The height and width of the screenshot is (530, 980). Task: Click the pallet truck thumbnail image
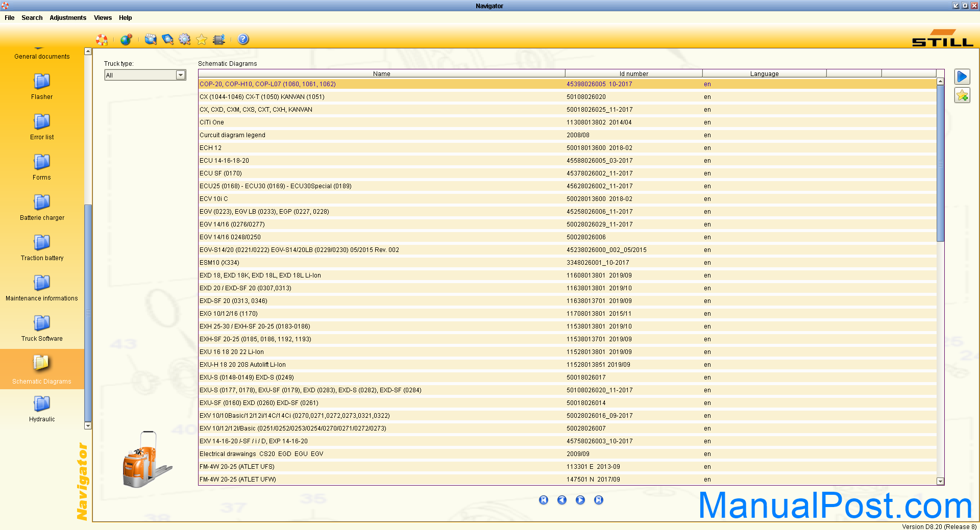[x=148, y=459]
